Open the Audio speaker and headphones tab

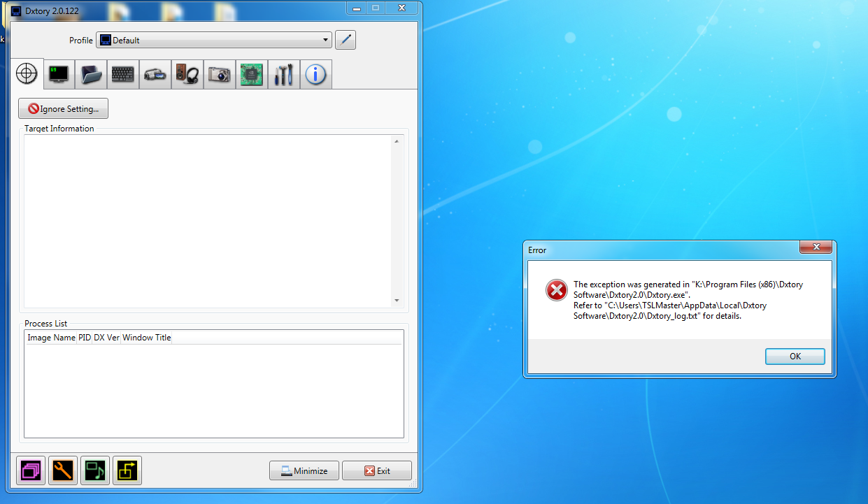[x=187, y=74]
